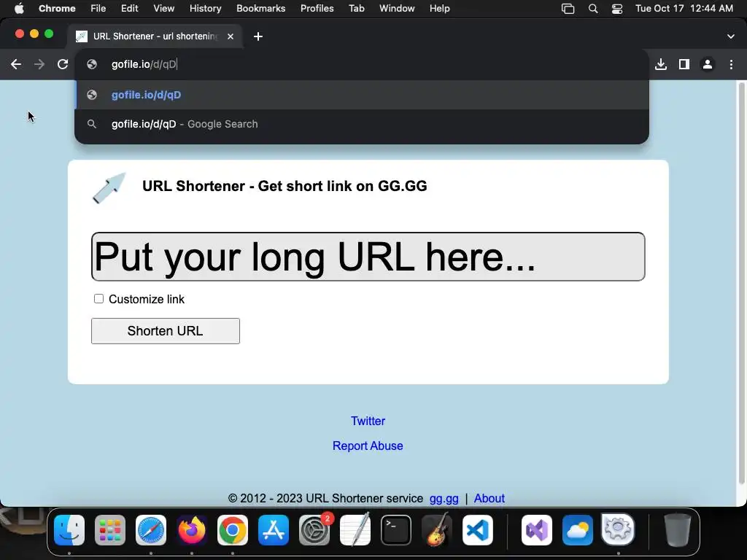Screen dimensions: 747x560
Task: Open the Profiles menu
Action: click(317, 9)
